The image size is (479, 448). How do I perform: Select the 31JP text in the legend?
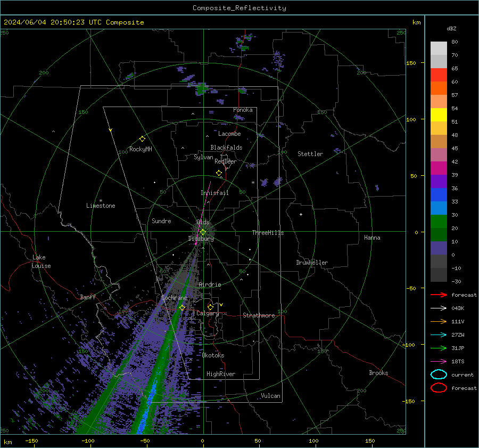point(458,348)
